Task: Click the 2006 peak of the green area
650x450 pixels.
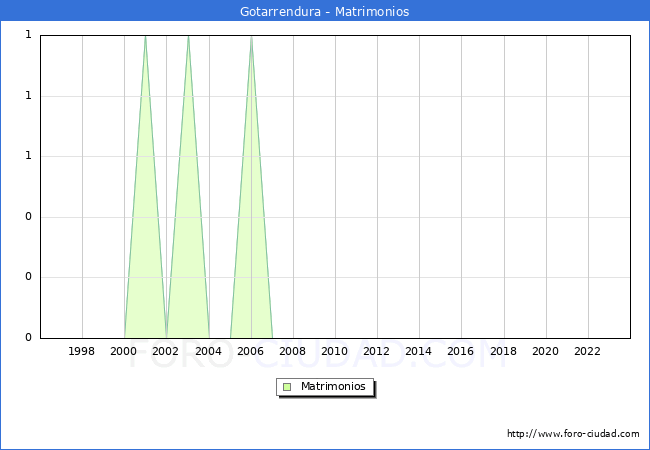Action: coord(251,37)
